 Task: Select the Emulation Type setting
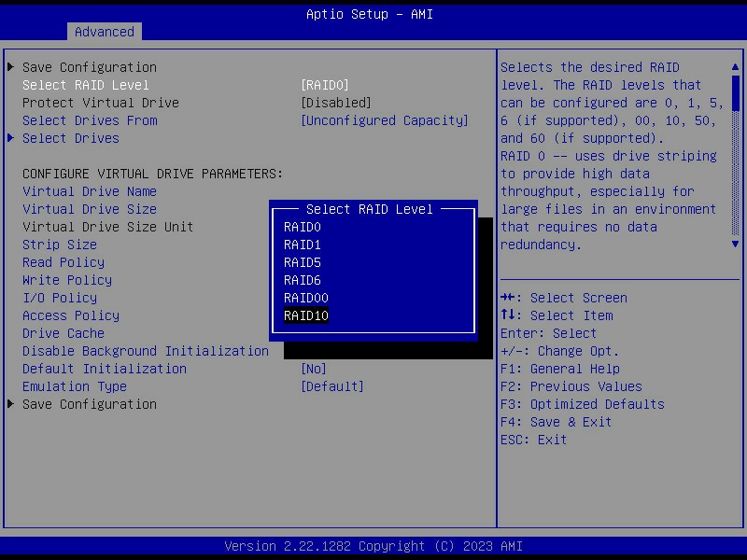75,386
